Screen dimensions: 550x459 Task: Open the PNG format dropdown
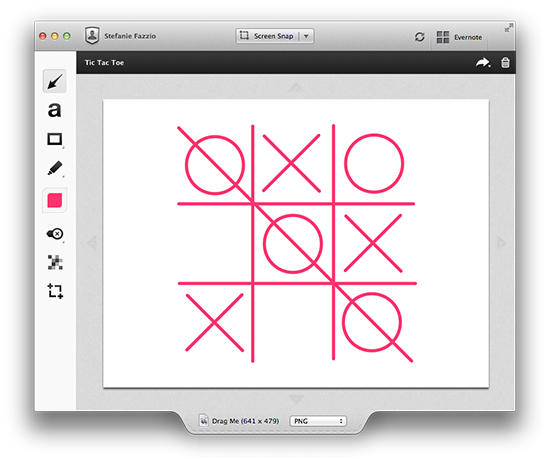[318, 421]
